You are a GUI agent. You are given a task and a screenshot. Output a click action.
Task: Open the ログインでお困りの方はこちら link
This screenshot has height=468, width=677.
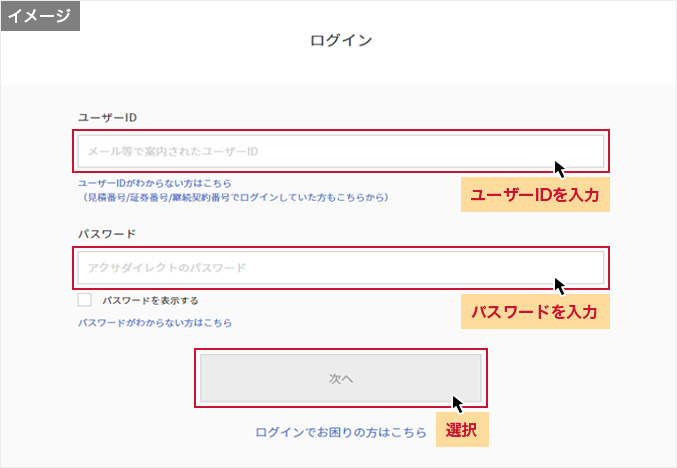click(x=341, y=432)
